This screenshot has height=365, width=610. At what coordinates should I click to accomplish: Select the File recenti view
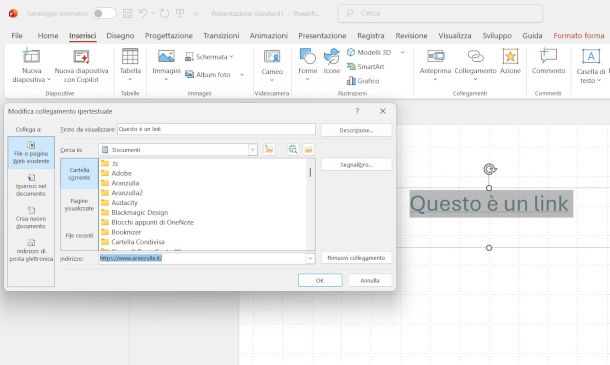point(79,235)
